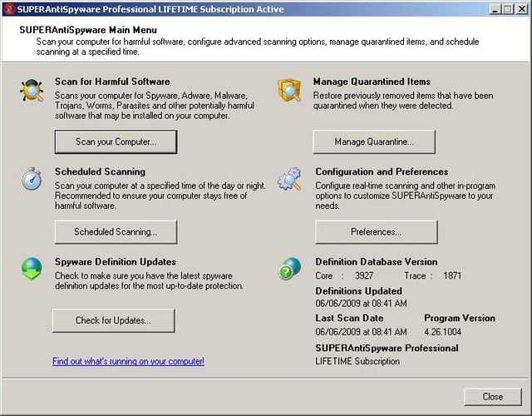Follow Find out what's running on your computer link
Screen dimensions: 532x416
click(x=128, y=361)
